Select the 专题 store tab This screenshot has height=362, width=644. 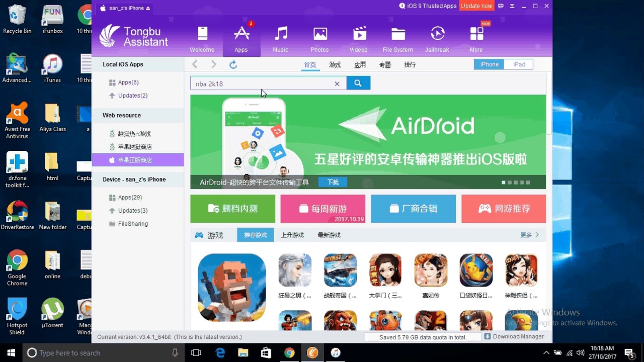pyautogui.click(x=385, y=65)
